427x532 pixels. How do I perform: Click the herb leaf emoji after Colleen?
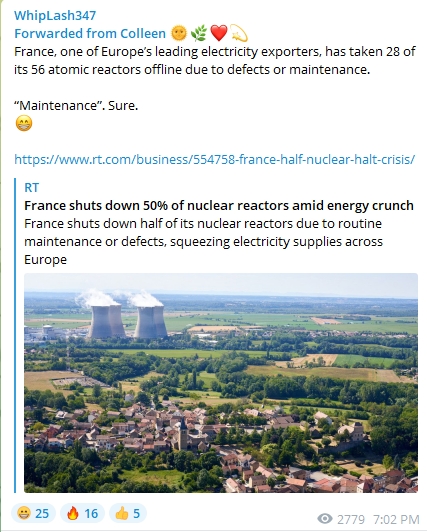[198, 33]
